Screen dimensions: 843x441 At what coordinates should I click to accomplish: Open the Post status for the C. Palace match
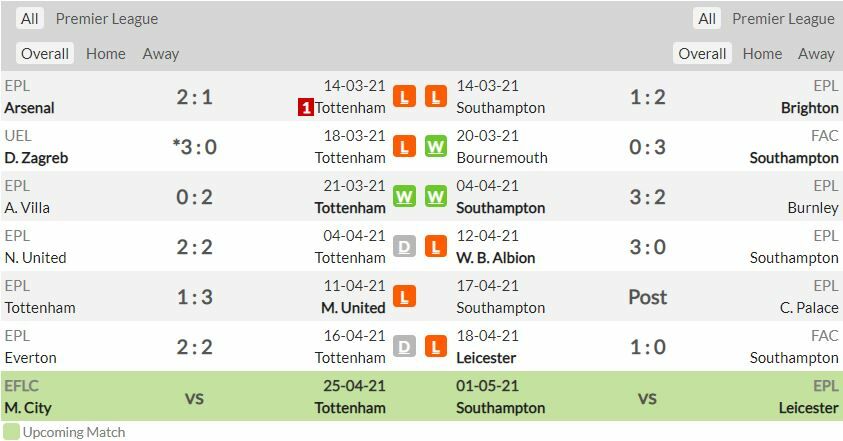pyautogui.click(x=647, y=297)
